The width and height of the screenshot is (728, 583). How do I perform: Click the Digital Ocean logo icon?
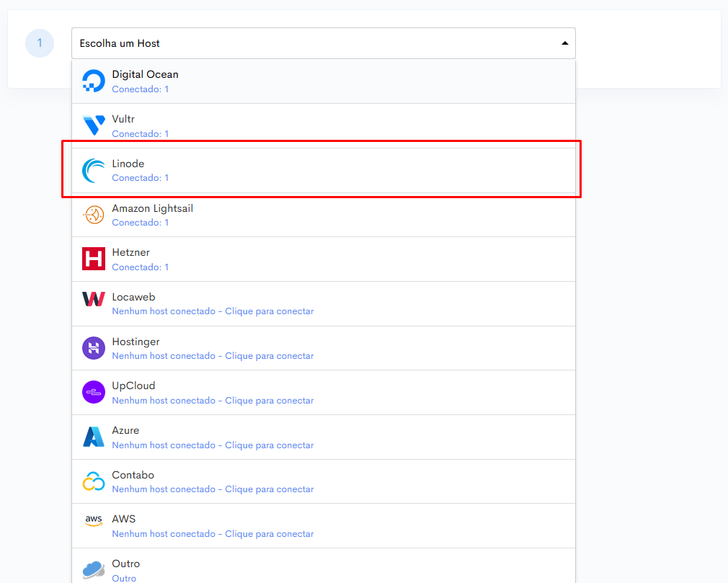[x=94, y=81]
